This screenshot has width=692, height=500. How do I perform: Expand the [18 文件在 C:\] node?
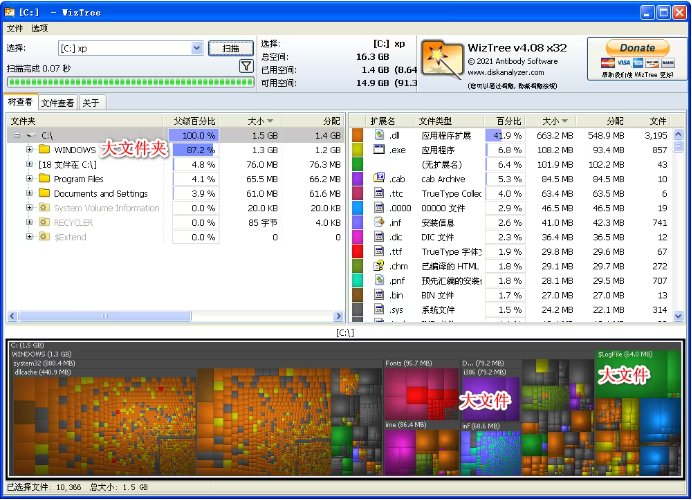[x=29, y=164]
